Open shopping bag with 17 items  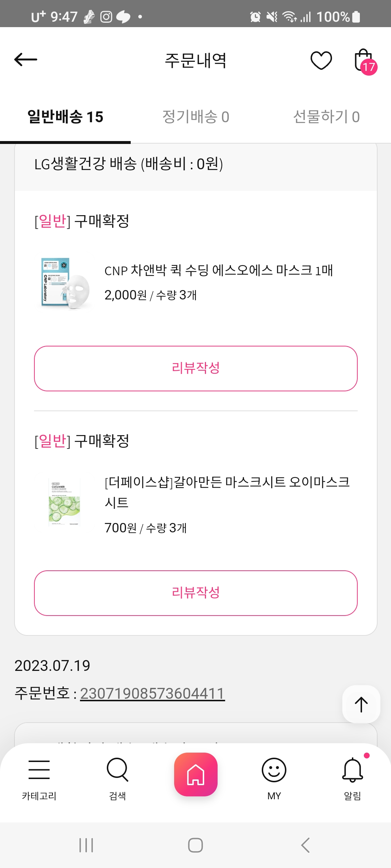point(364,61)
